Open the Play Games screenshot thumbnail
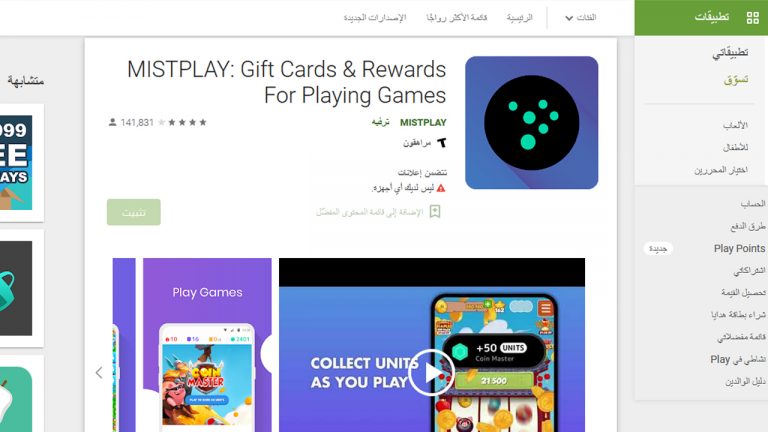 207,345
